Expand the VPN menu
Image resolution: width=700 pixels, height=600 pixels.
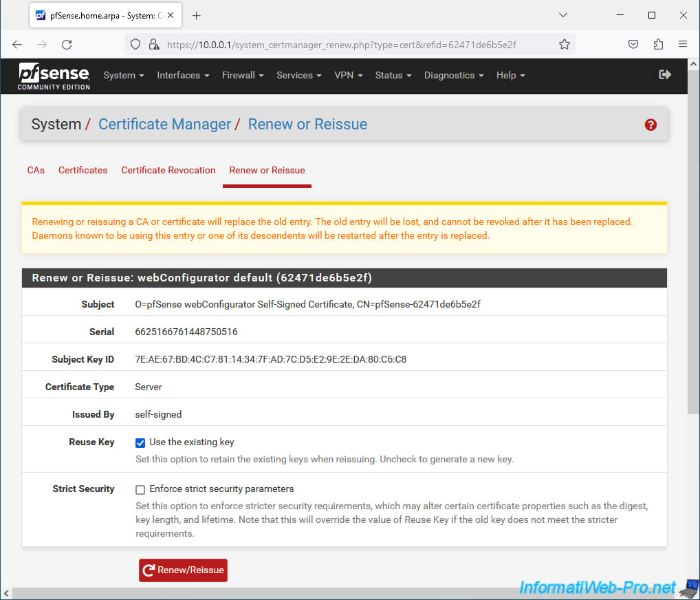[349, 75]
